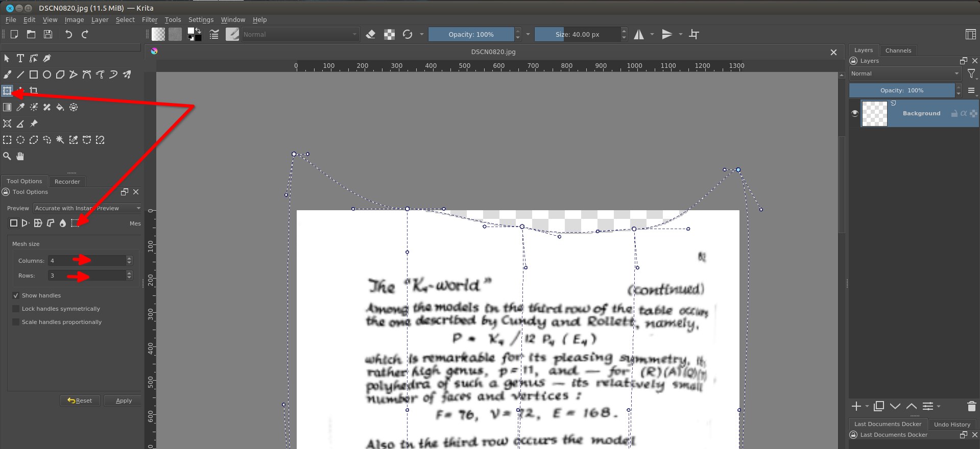Switch to Warp transform mode
The height and width of the screenshot is (449, 980).
[38, 223]
